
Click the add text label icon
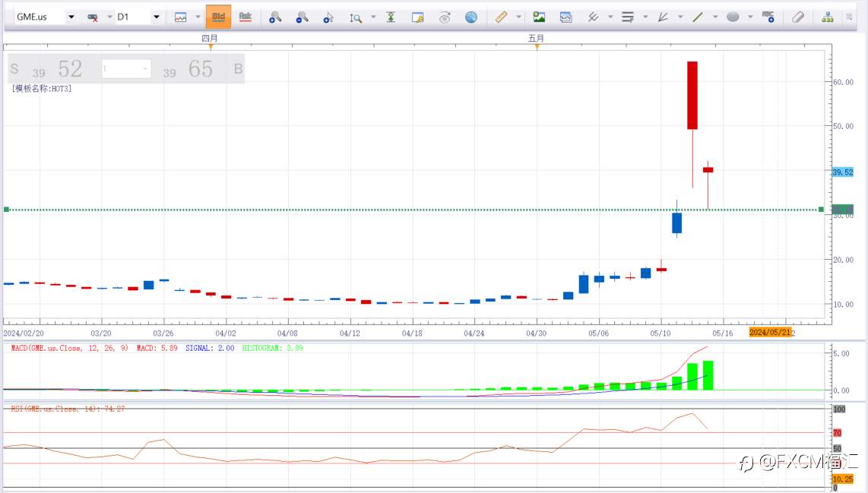768,17
